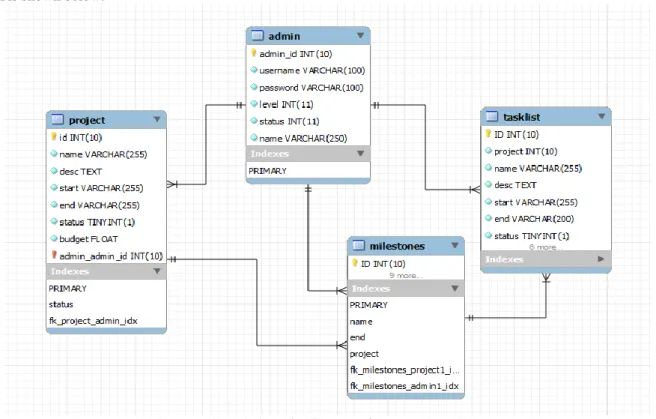Click diamond icon beside end VARCHAR(200)
Viewport: 656px width, 419px height.
[x=488, y=218]
